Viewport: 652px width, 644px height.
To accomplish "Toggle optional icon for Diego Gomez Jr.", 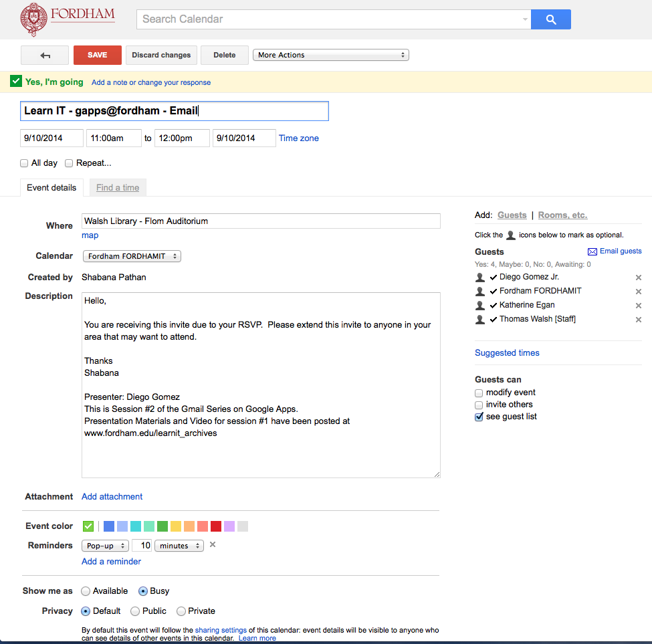I will point(480,278).
